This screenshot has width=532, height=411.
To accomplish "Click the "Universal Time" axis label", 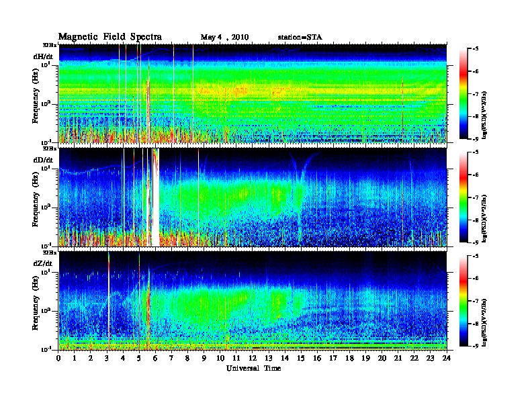I will pos(253,368).
